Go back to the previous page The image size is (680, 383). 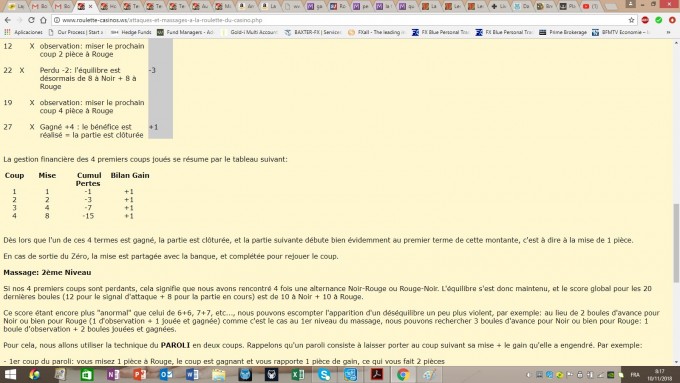tap(7, 20)
